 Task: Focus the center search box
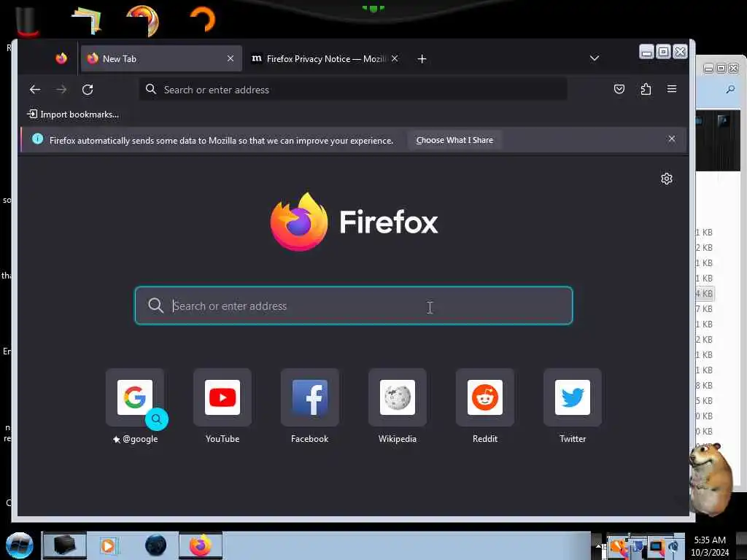(x=354, y=306)
